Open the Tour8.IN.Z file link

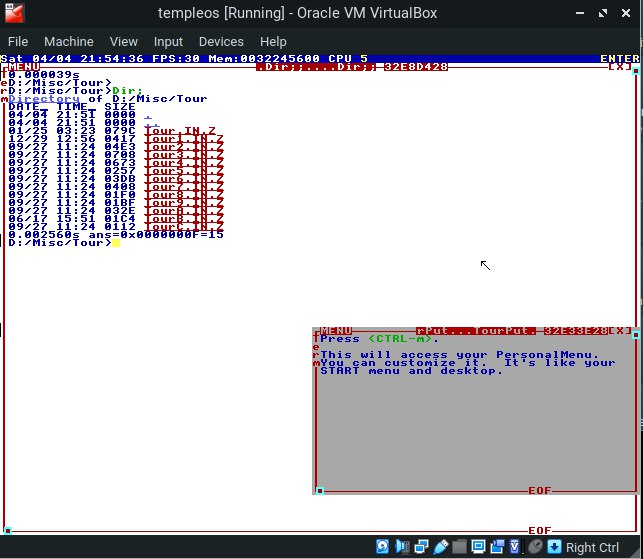point(184,195)
